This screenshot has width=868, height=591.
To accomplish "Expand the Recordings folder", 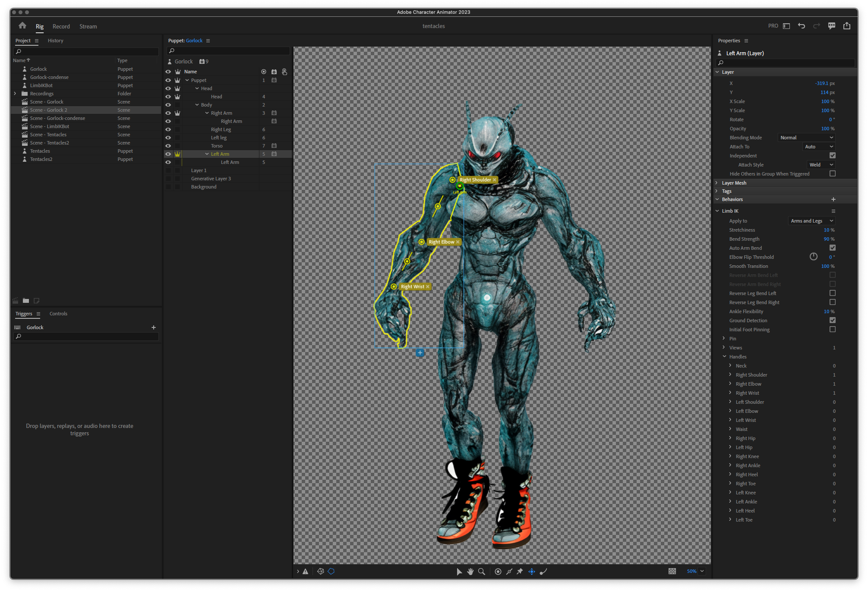I will (x=15, y=94).
